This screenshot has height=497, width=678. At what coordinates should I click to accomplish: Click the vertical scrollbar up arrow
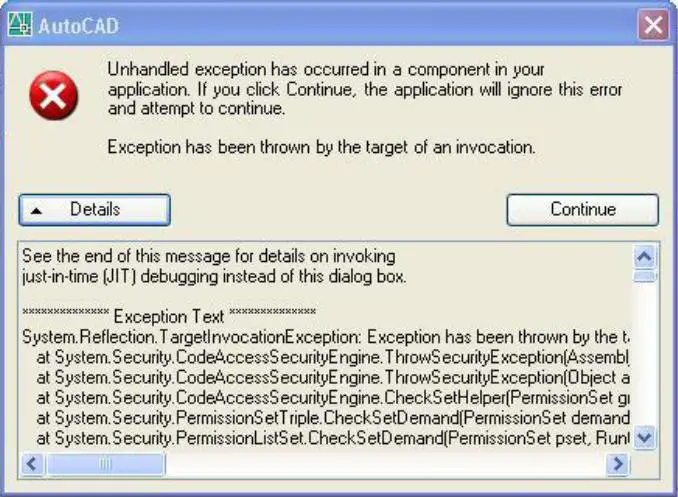[x=645, y=257]
